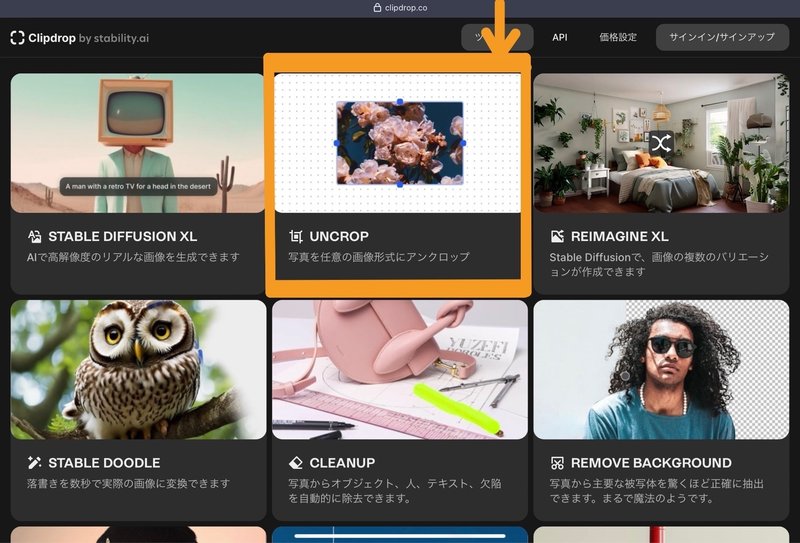Viewport: 800px width, 543px height.
Task: Click the Cleanup eraser icon
Action: click(x=296, y=463)
